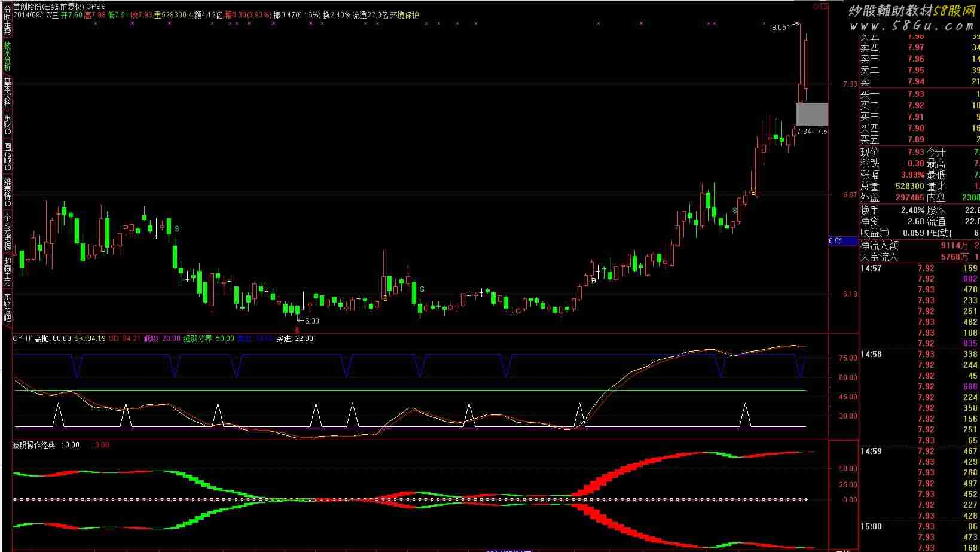Select the 基本资料 side tab
Image resolution: width=980 pixels, height=552 pixels.
tap(7, 92)
